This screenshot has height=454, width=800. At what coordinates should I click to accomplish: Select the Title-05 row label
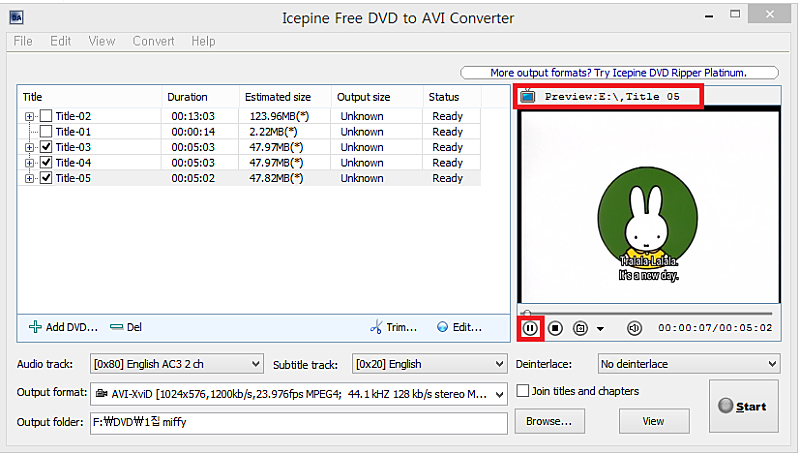pos(73,178)
